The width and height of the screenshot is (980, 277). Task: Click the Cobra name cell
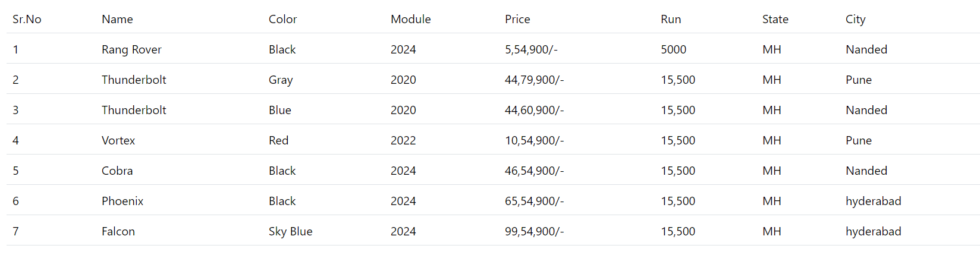tap(117, 171)
